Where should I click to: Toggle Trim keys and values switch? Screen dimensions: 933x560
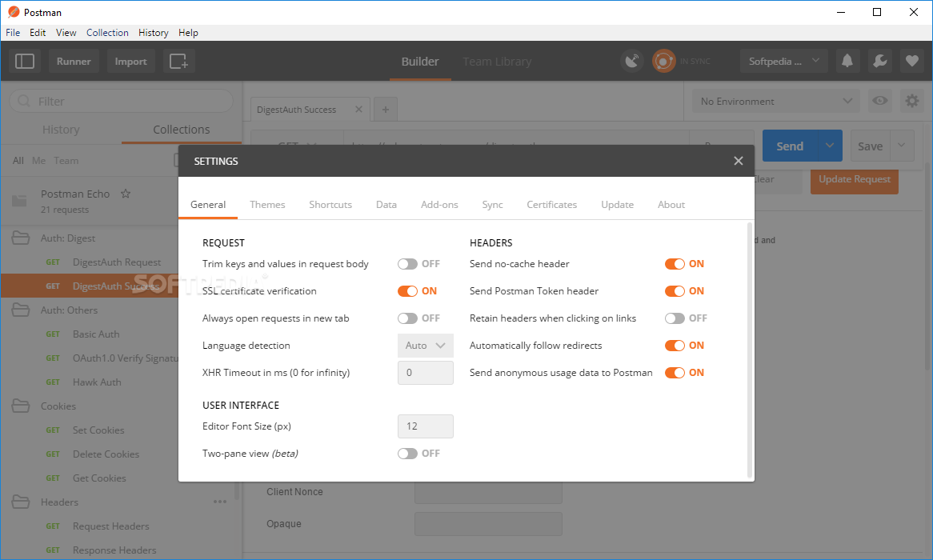[x=407, y=264]
